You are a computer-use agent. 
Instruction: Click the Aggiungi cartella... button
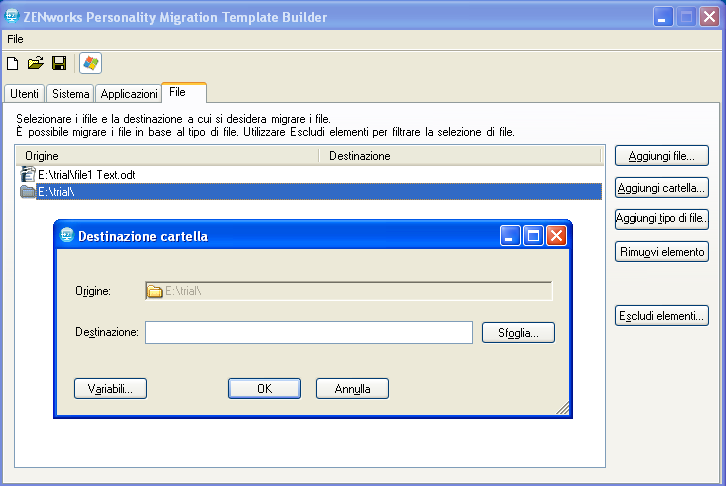click(662, 188)
